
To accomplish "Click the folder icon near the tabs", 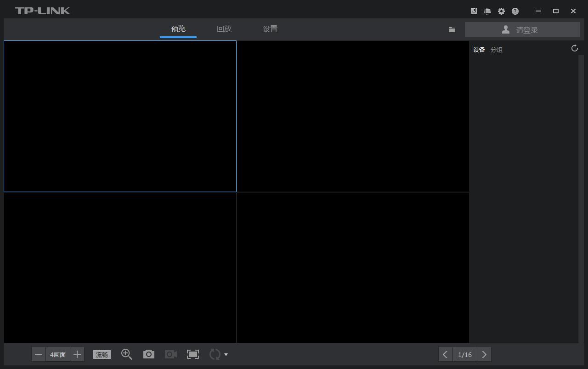I will tap(452, 29).
